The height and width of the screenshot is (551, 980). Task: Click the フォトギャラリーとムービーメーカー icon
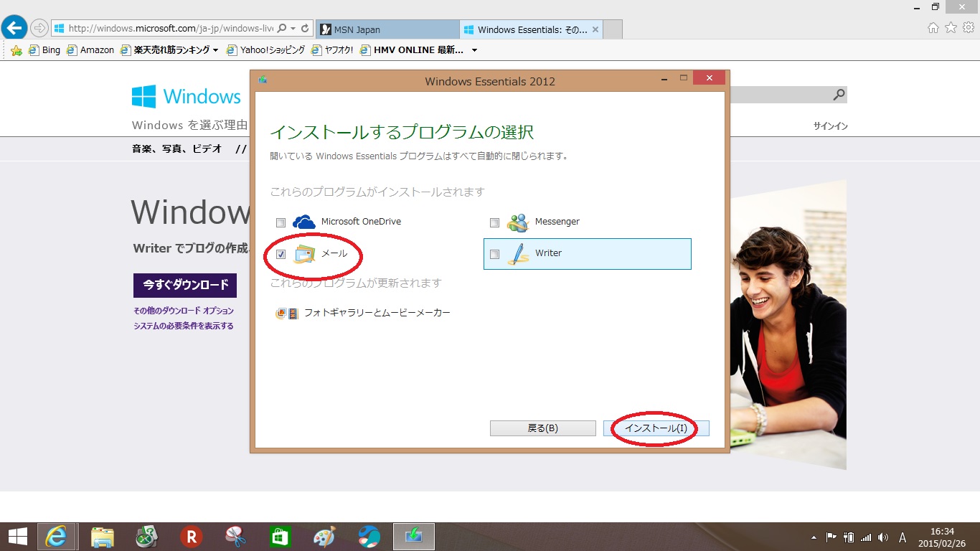(x=287, y=313)
